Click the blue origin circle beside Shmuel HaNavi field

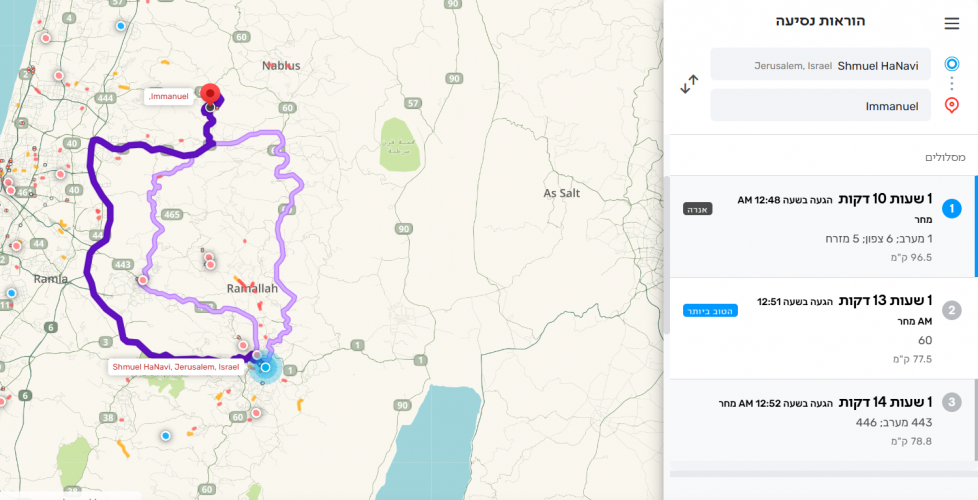coord(951,64)
